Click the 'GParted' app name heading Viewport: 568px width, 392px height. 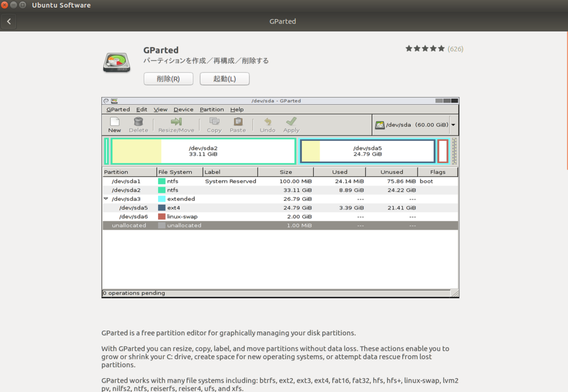161,50
